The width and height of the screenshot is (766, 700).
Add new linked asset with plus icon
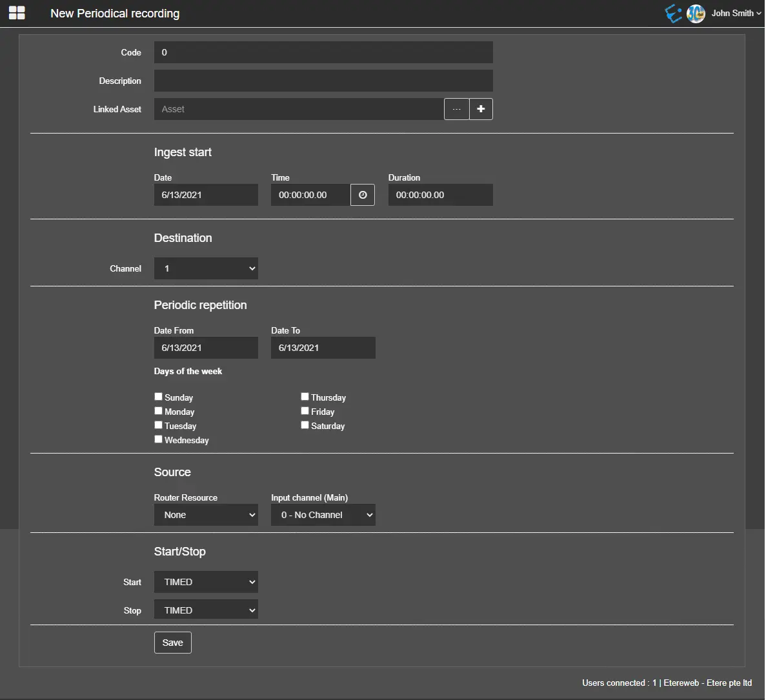(481, 109)
